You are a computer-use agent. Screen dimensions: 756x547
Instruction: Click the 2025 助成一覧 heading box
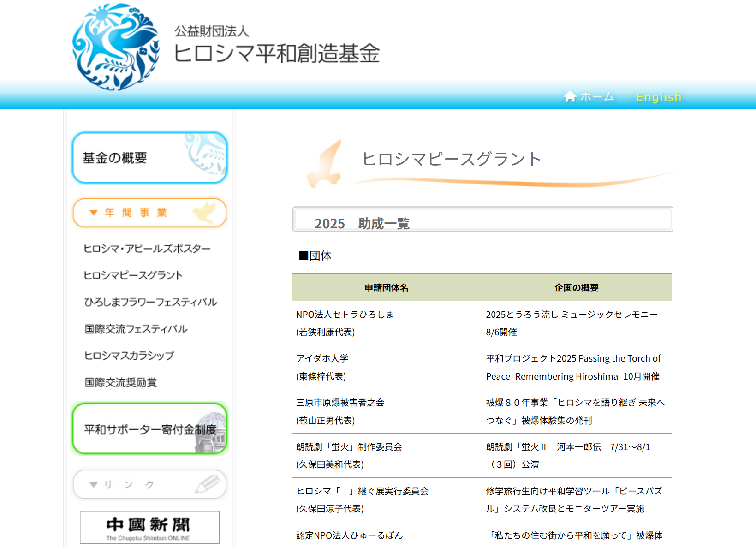[x=482, y=219]
